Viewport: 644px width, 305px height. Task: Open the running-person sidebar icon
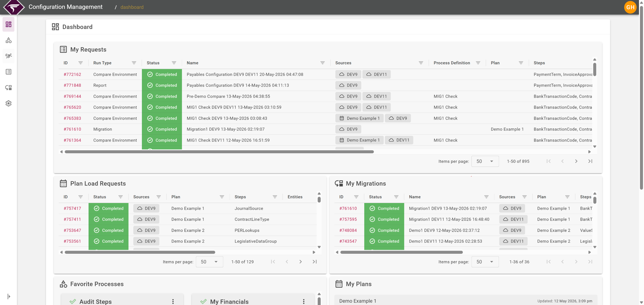pos(9,56)
